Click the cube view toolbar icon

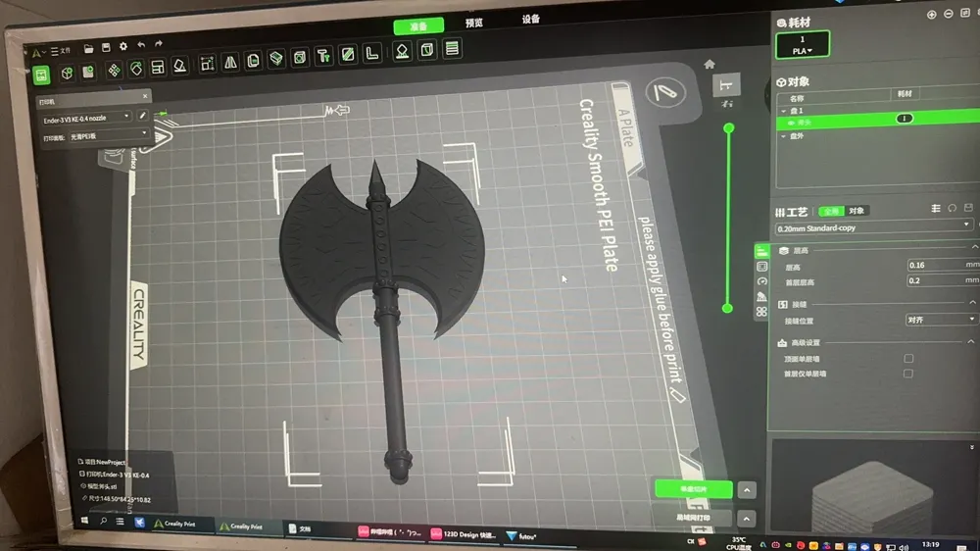427,49
